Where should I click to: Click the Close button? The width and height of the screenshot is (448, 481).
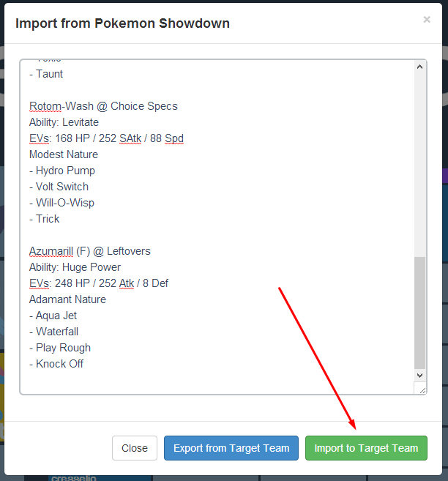(135, 448)
